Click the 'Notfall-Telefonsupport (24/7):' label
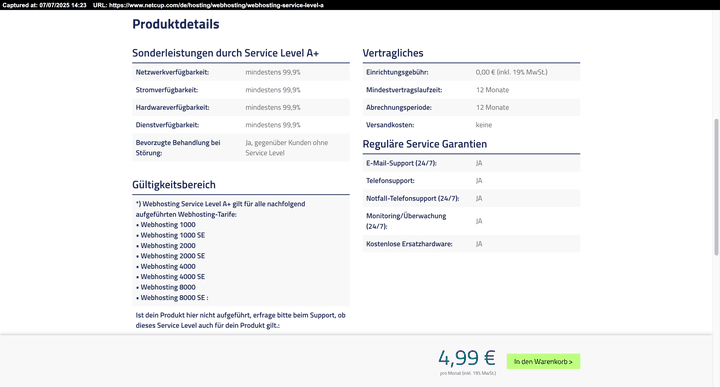The width and height of the screenshot is (720, 387). pyautogui.click(x=413, y=198)
